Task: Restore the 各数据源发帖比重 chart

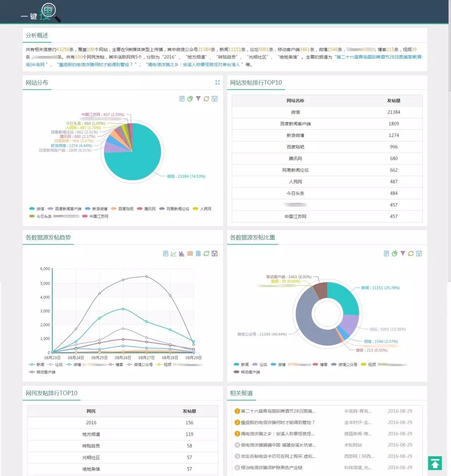Action: click(411, 254)
